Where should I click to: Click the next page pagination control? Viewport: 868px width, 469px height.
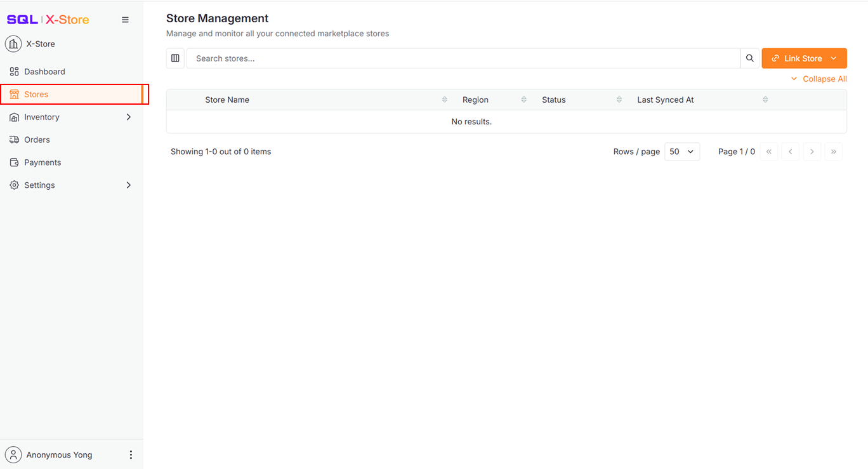[812, 151]
